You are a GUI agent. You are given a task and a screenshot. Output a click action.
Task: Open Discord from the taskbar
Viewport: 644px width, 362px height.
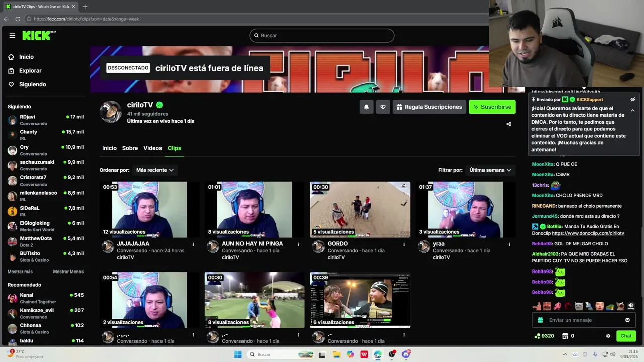tap(406, 354)
